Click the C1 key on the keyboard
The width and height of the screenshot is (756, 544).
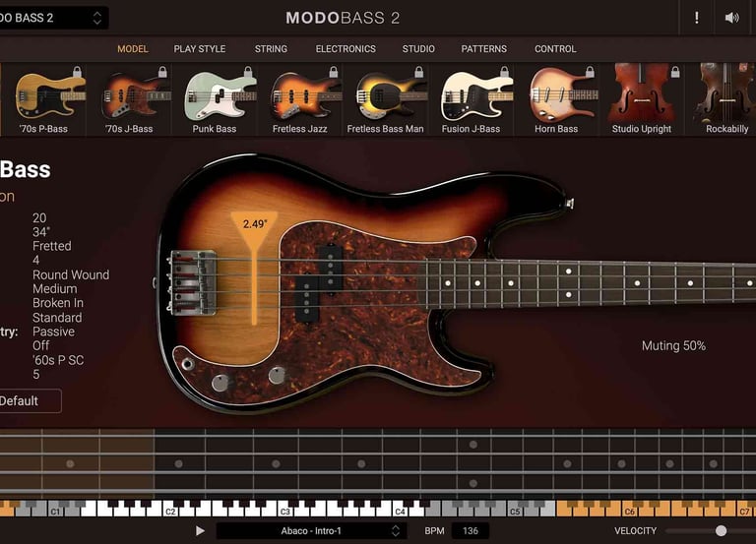pos(55,510)
